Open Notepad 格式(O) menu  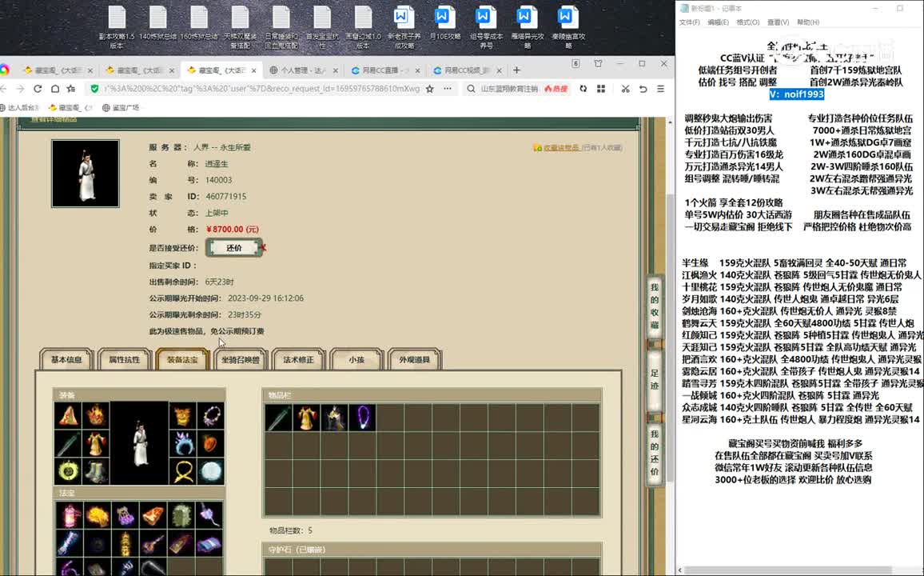[x=747, y=22]
